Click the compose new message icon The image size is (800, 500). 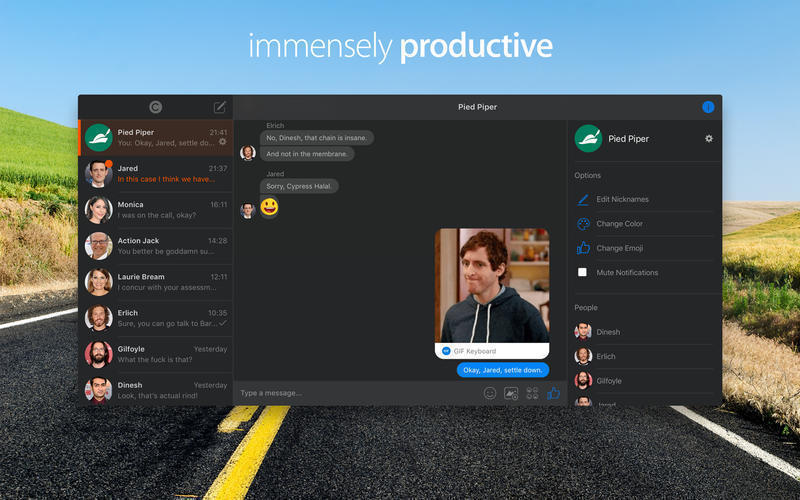pyautogui.click(x=219, y=107)
